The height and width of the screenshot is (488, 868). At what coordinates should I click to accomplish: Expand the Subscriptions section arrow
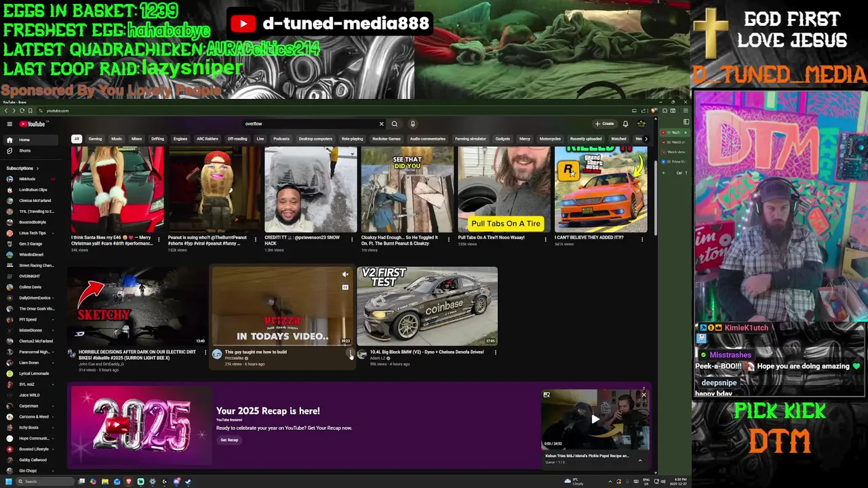click(x=37, y=168)
